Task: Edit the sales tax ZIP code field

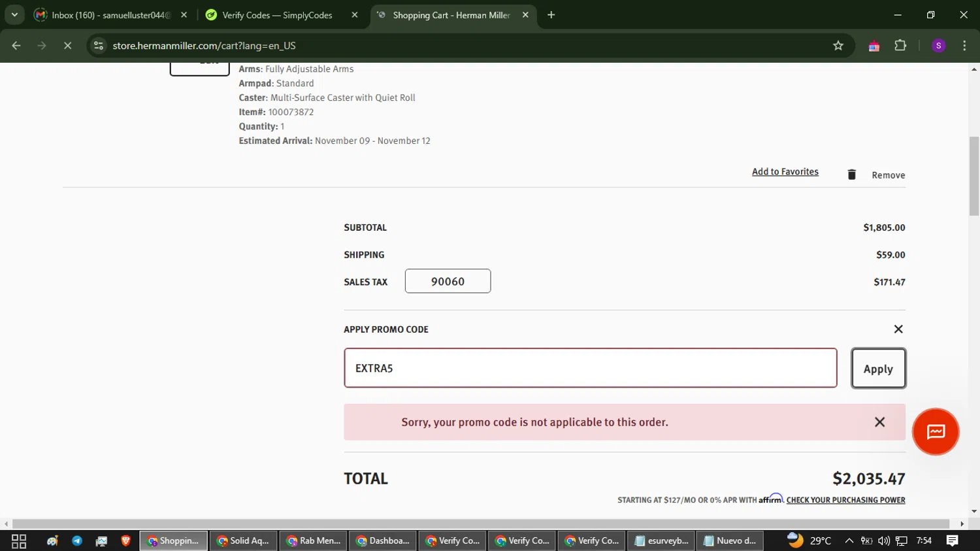Action: tap(448, 281)
